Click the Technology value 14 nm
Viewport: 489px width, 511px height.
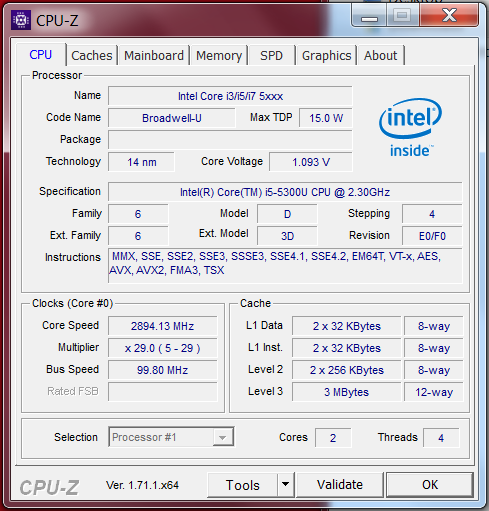pyautogui.click(x=141, y=162)
